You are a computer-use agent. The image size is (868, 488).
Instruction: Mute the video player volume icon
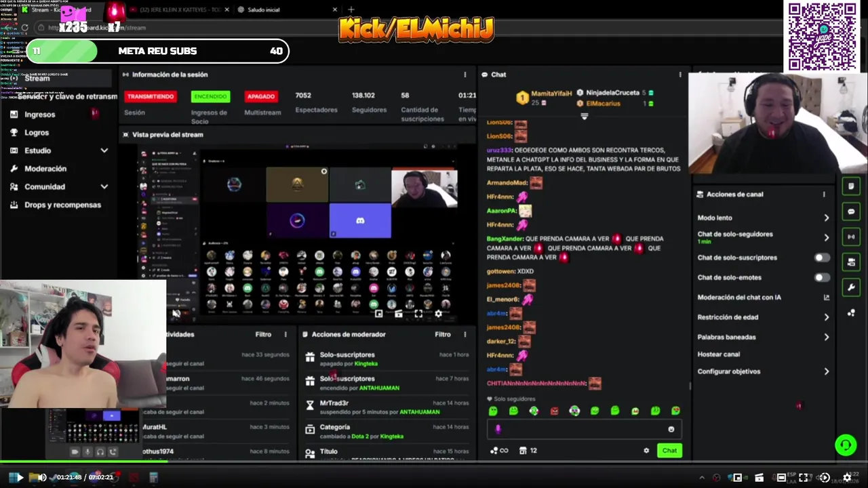click(x=42, y=477)
